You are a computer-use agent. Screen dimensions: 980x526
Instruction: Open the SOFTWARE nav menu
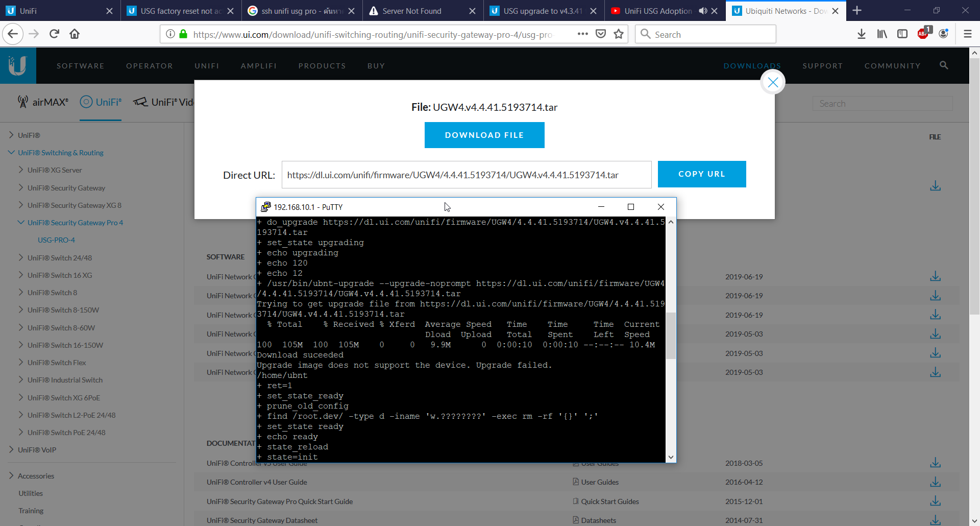point(81,66)
